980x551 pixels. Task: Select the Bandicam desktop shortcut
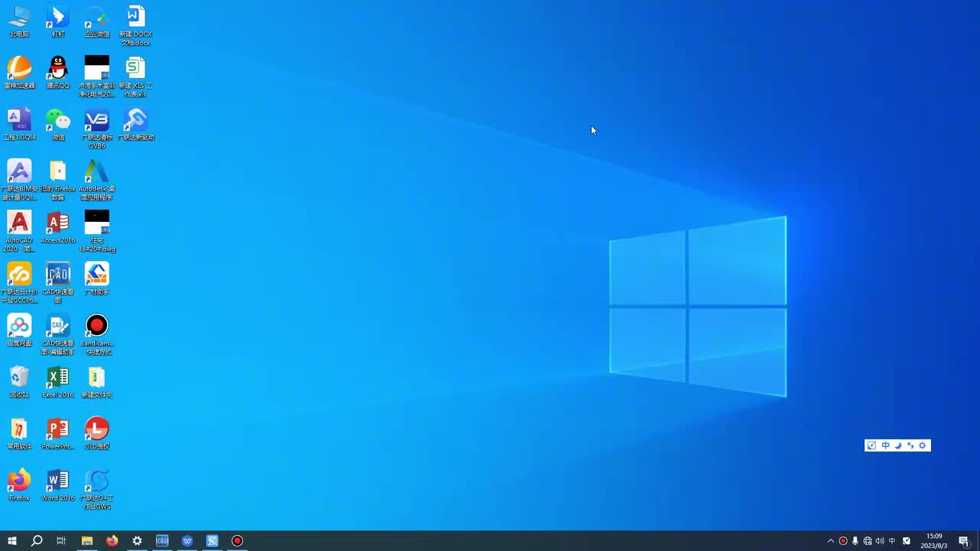(97, 334)
